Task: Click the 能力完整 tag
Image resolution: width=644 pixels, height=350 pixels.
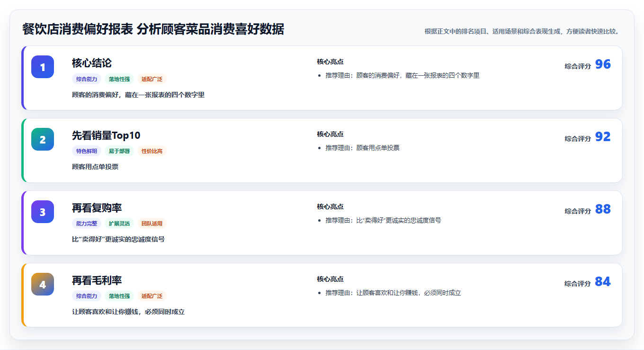Action: point(87,224)
